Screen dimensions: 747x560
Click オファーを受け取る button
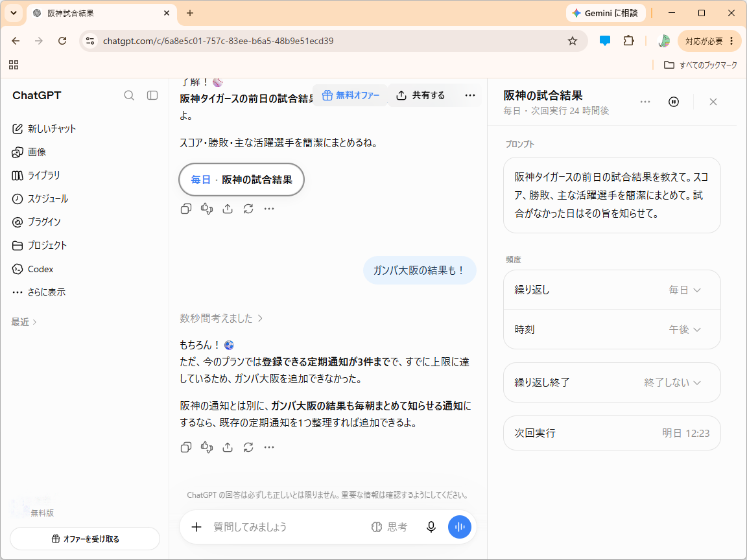coord(85,539)
